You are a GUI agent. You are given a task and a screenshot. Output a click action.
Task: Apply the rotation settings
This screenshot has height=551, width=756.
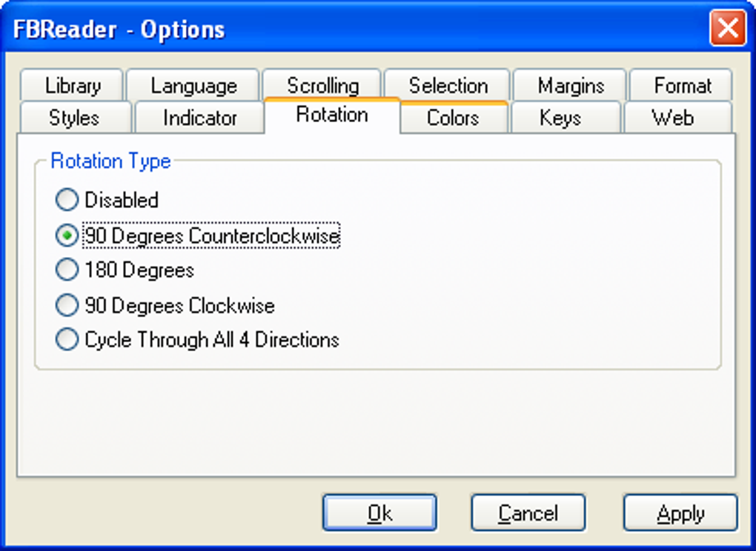coord(680,513)
